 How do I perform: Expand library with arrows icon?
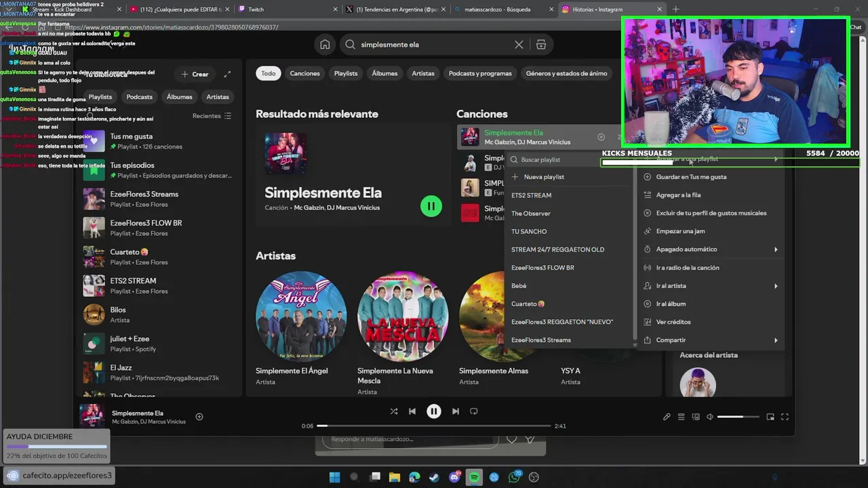227,74
